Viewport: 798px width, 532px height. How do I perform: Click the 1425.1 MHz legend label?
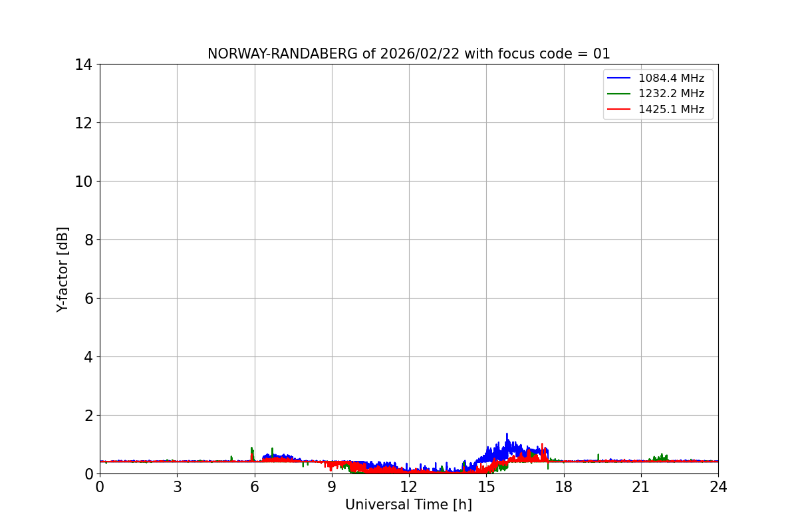coord(671,110)
